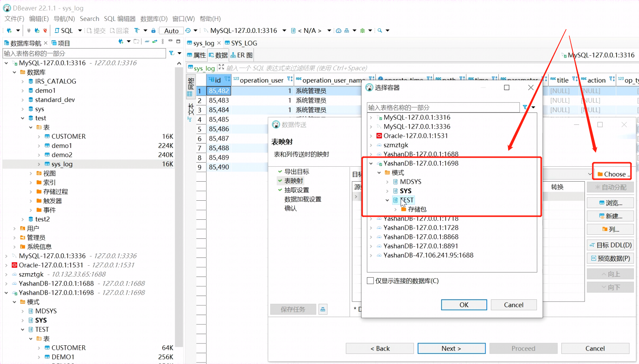Click the 目标 DDL(D) icon button
Image resolution: width=639 pixels, height=364 pixels.
(610, 245)
